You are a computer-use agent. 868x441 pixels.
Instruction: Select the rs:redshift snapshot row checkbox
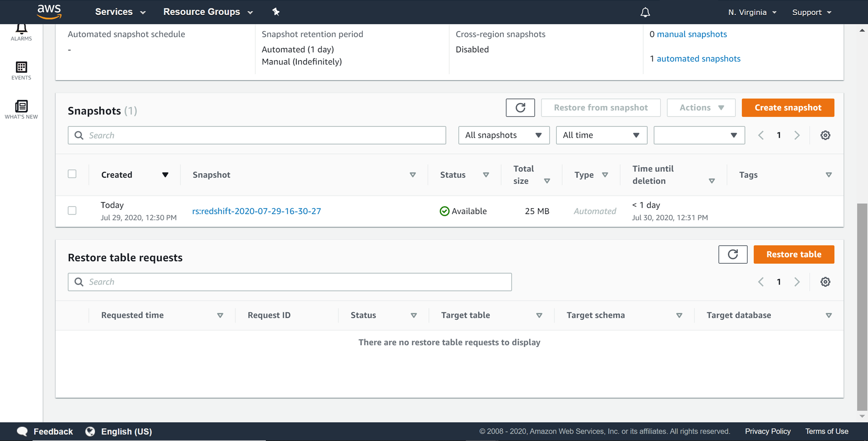[72, 210]
